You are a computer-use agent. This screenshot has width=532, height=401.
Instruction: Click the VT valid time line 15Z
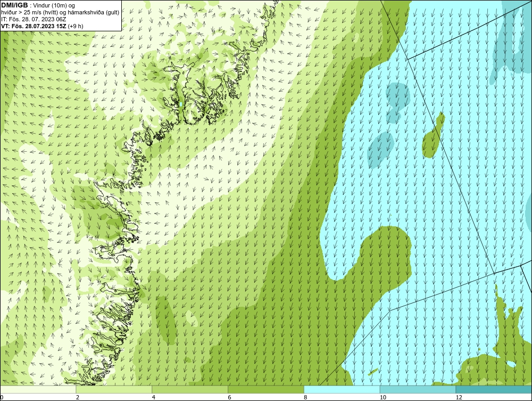tap(42, 26)
